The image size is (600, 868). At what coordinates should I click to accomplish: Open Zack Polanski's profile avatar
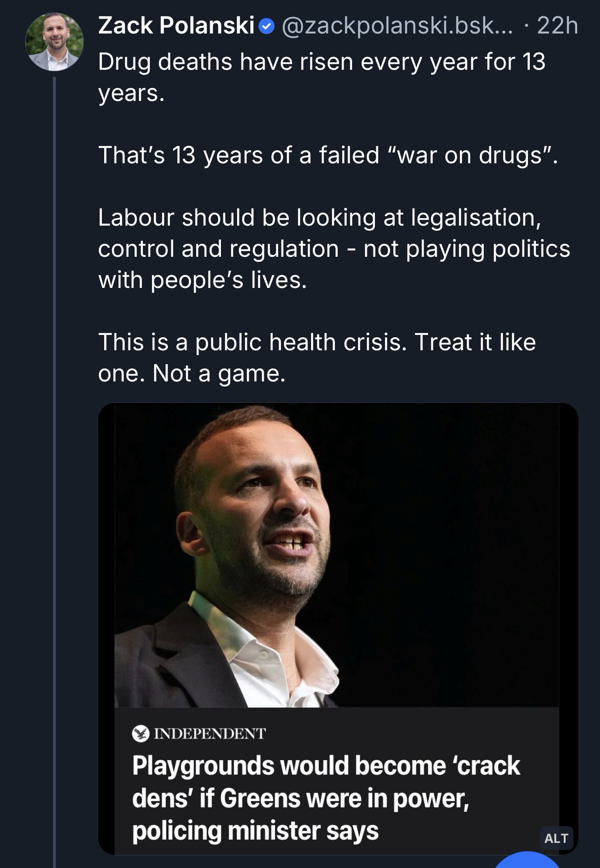coord(54,41)
